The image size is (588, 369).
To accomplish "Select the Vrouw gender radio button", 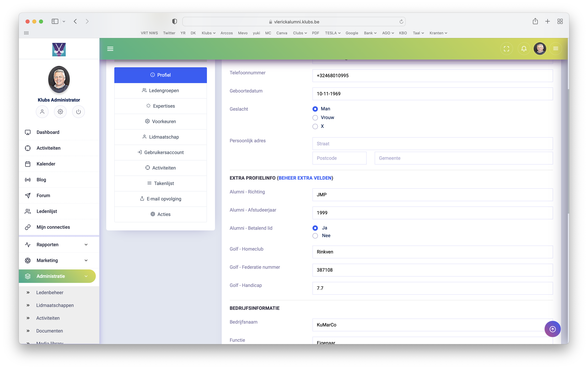I will click(x=315, y=118).
